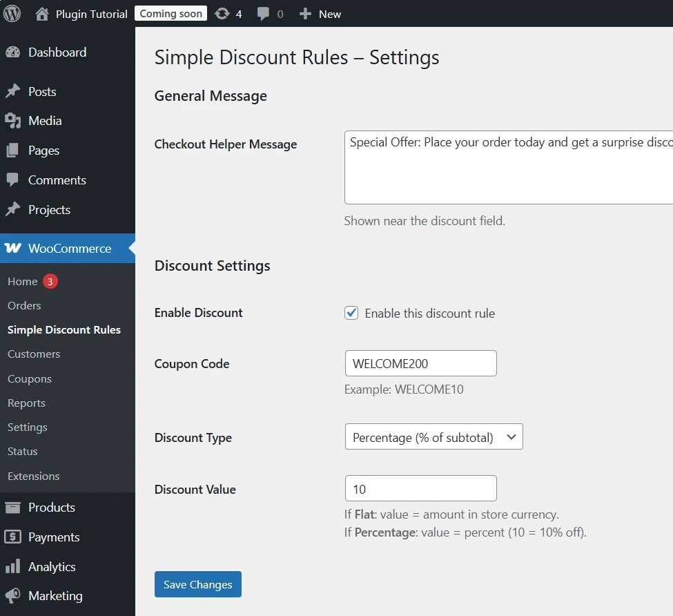Click the Save Changes button
This screenshot has width=673, height=616.
click(x=197, y=584)
